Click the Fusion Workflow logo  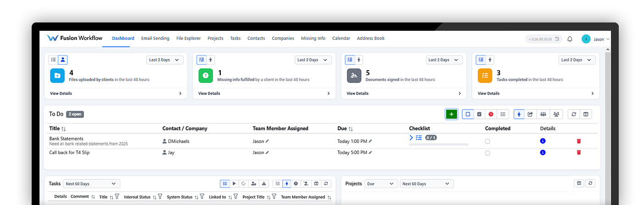pos(75,39)
